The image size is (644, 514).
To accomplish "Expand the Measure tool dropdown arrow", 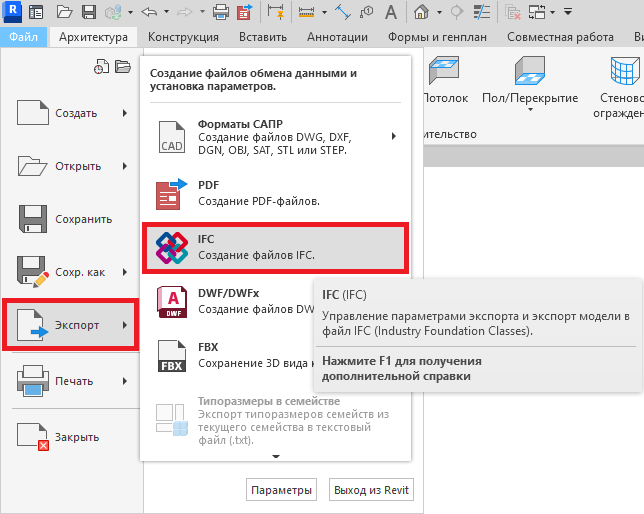I will pos(324,12).
